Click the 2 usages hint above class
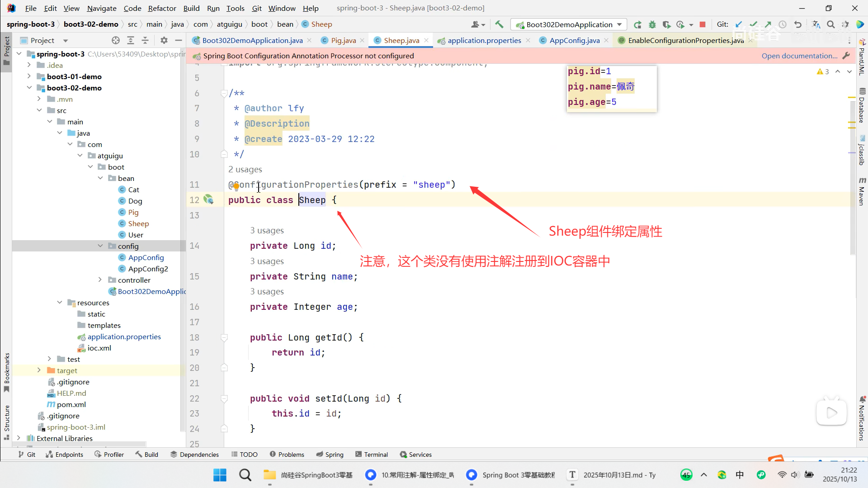Screen dimensions: 868x488 [x=245, y=169]
